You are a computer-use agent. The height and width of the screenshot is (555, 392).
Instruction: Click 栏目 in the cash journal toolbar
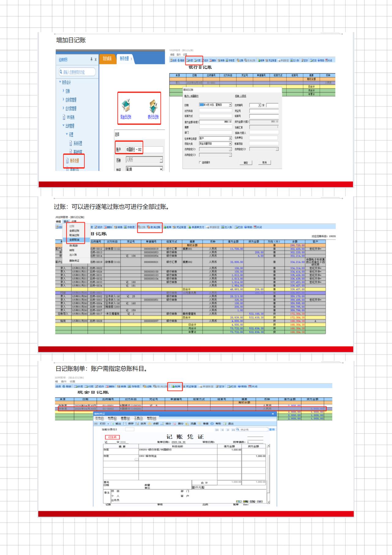point(231,386)
